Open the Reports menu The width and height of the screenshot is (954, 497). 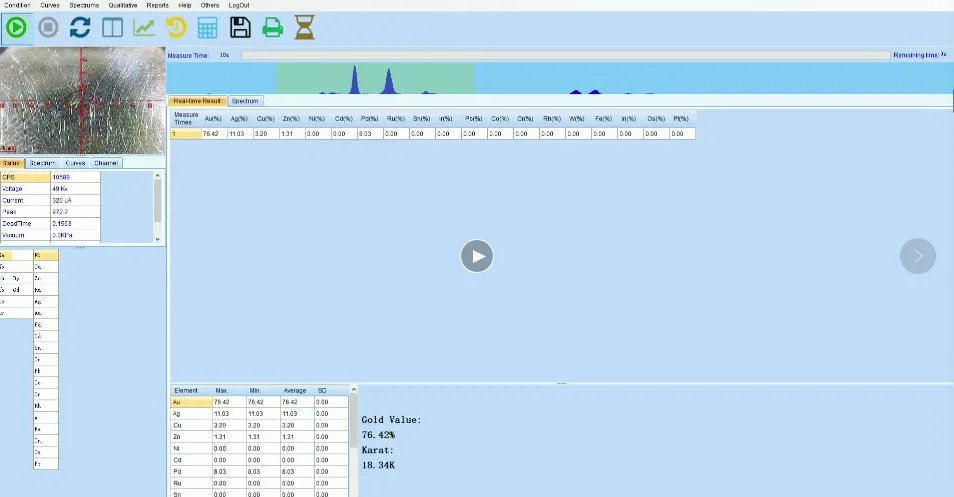click(x=158, y=5)
